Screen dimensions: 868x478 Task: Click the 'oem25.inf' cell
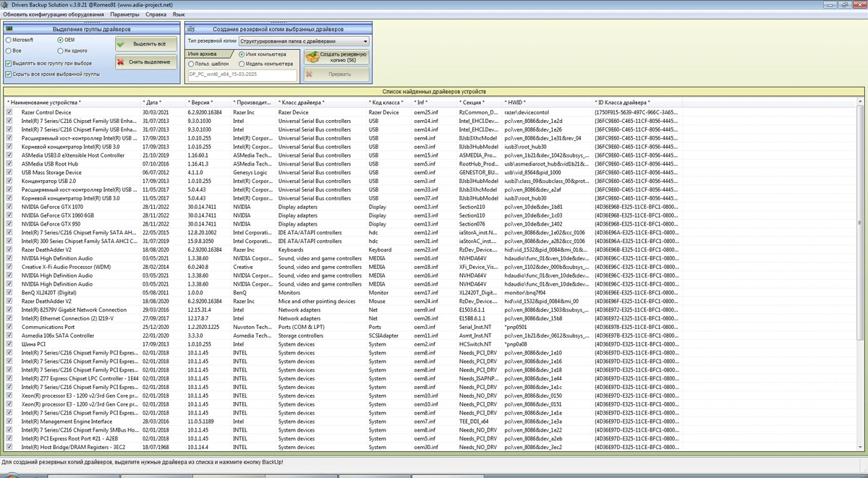click(425, 112)
